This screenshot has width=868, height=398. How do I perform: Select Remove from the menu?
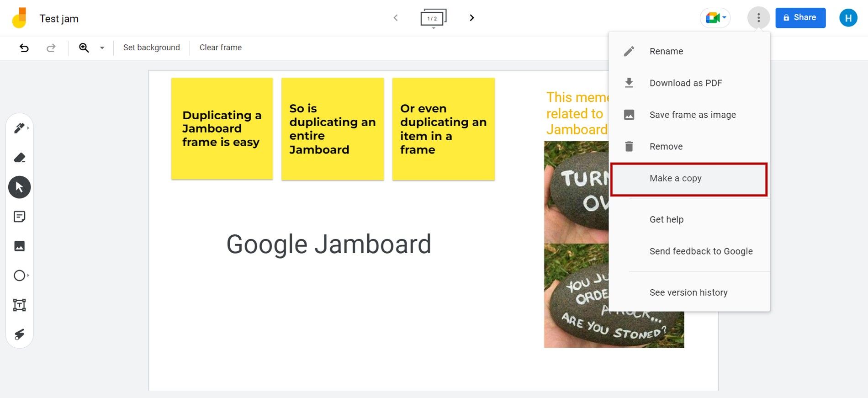tap(689, 147)
